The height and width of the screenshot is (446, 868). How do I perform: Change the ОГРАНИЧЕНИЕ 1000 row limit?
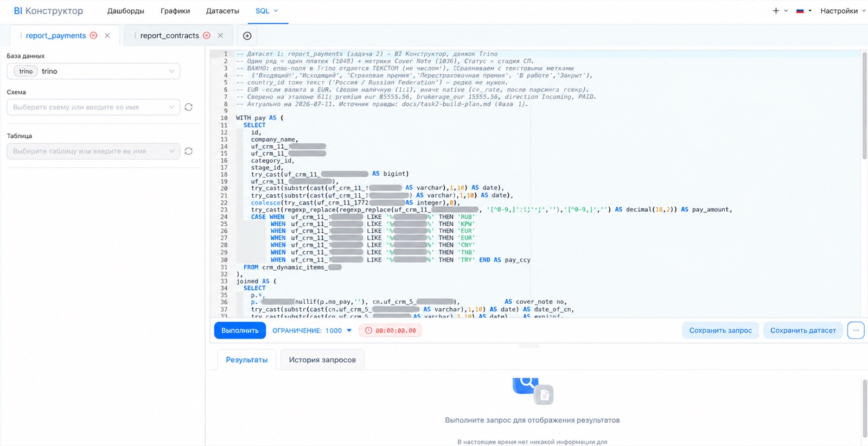(x=312, y=330)
